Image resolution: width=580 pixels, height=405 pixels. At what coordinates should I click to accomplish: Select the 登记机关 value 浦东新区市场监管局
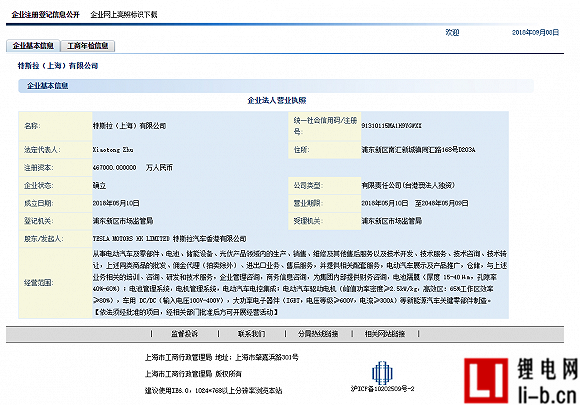123,221
